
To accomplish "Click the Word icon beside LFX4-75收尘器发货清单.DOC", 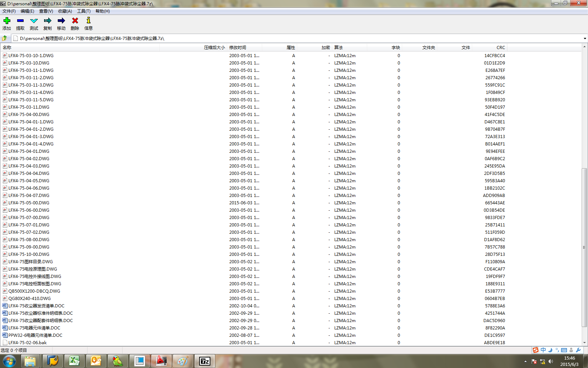I will (x=5, y=306).
